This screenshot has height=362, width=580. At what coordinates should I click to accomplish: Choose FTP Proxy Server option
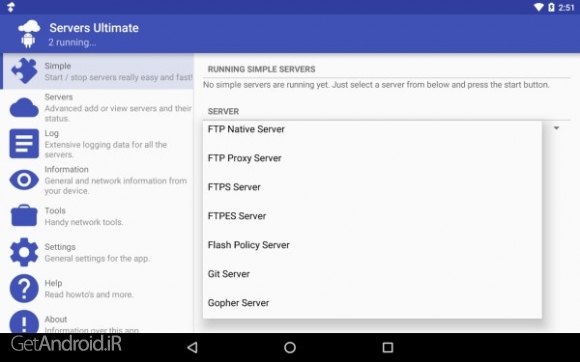tap(372, 158)
